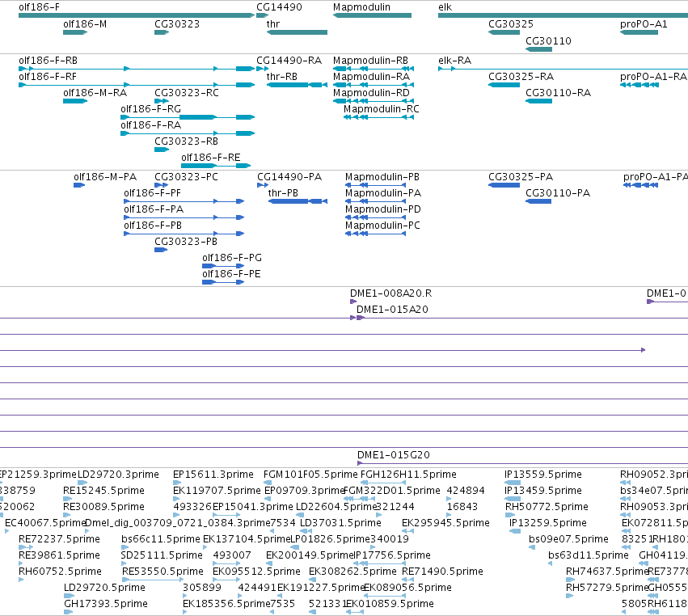Click EST label "RH50772.5prime"
The height and width of the screenshot is (616, 688).
coord(547,507)
